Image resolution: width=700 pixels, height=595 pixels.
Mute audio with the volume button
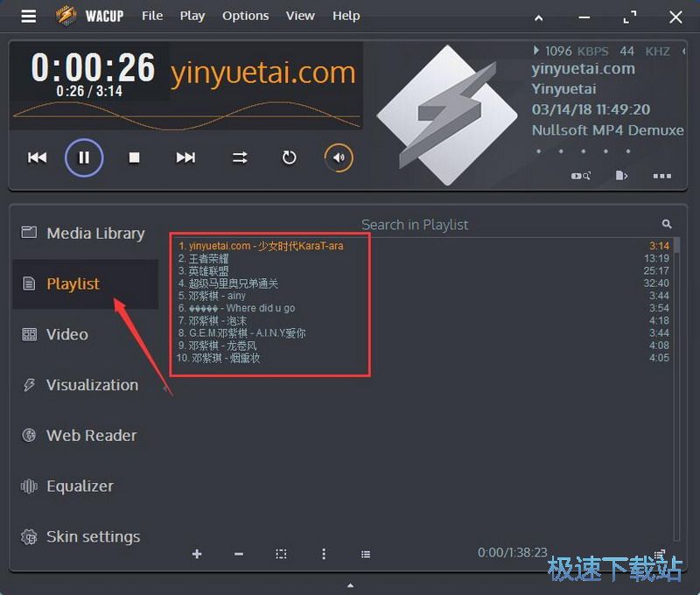click(x=338, y=157)
